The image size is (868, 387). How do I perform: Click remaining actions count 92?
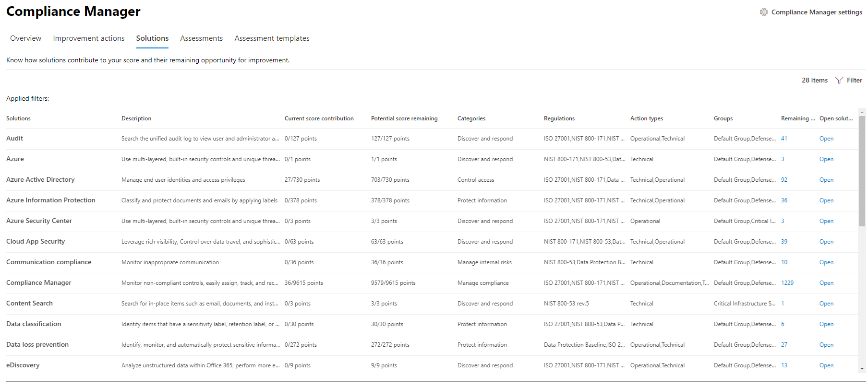pyautogui.click(x=784, y=180)
